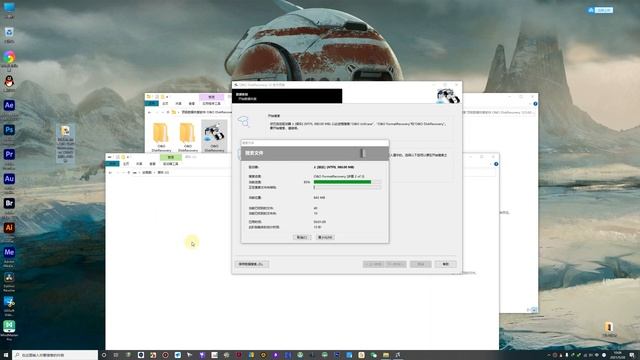This screenshot has height=360, width=640.
Task: Open the Windows Start menu
Action: tap(6, 355)
